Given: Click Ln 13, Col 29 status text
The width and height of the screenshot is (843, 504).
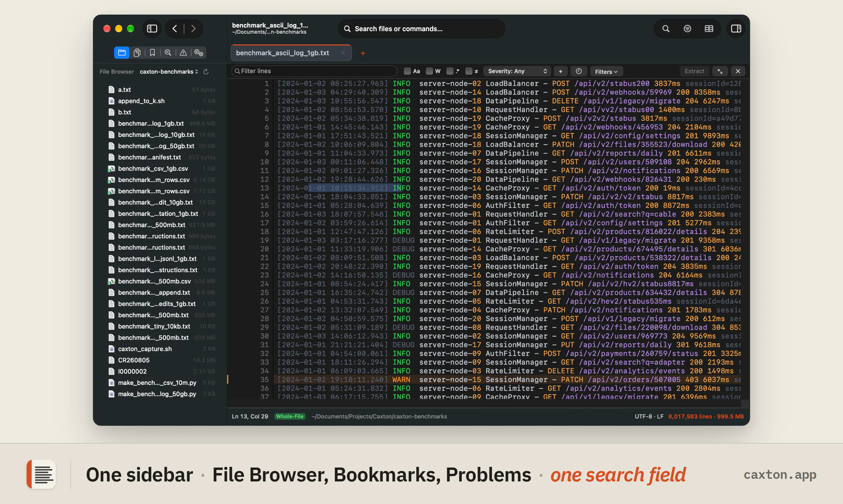Looking at the screenshot, I should click(x=250, y=416).
